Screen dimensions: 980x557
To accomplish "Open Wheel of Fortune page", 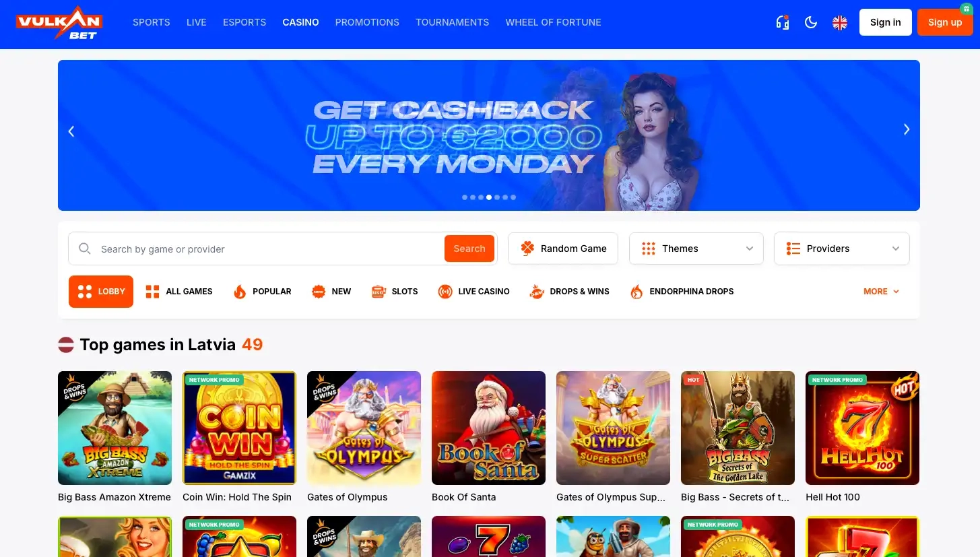I will (553, 22).
